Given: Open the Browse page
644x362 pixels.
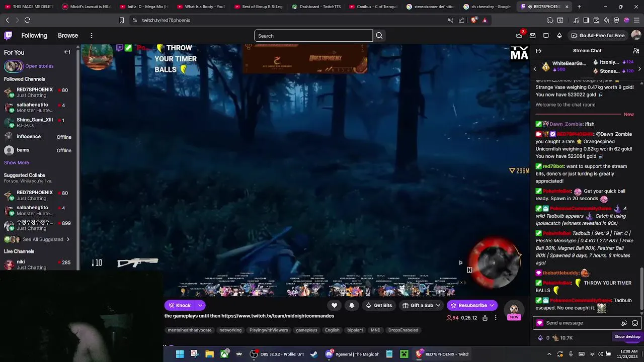Looking at the screenshot, I should (x=68, y=36).
